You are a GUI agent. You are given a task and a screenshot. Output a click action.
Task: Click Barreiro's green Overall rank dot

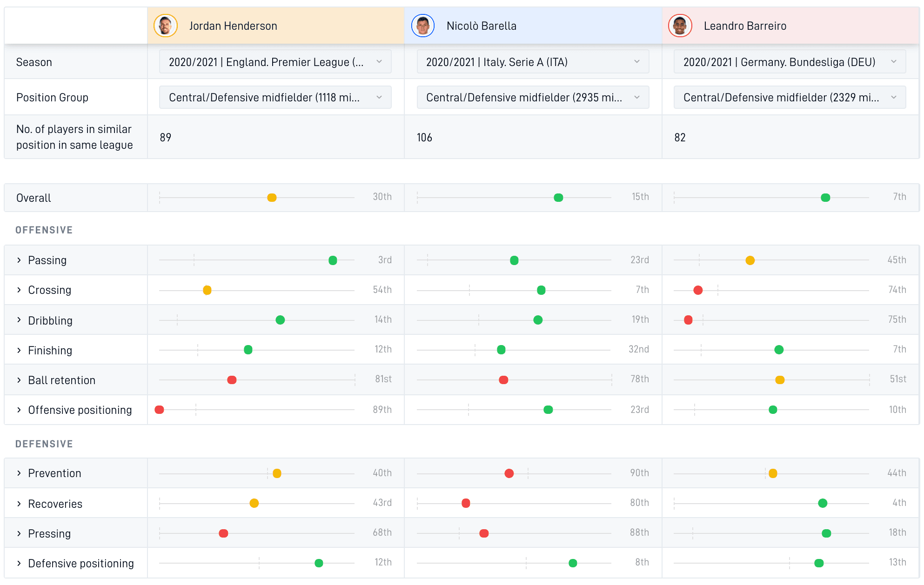click(x=826, y=198)
